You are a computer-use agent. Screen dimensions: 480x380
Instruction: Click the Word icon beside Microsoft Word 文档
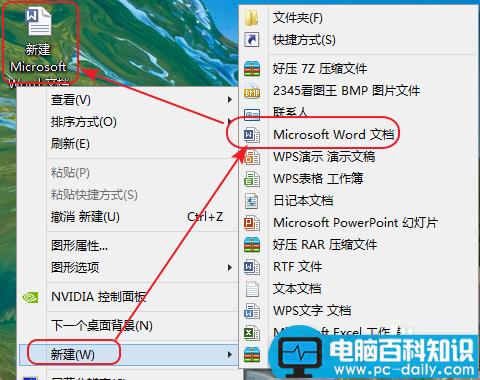click(252, 135)
